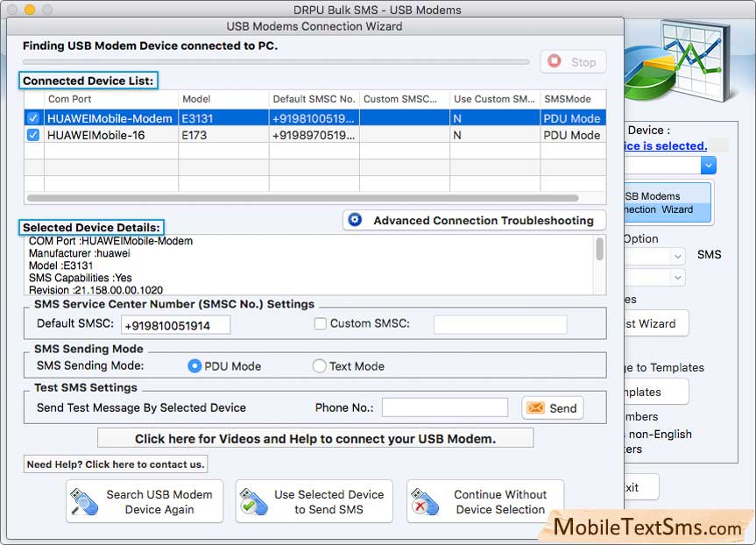The height and width of the screenshot is (545, 756).
Task: Click the Custom SMSC input field
Action: tap(500, 324)
